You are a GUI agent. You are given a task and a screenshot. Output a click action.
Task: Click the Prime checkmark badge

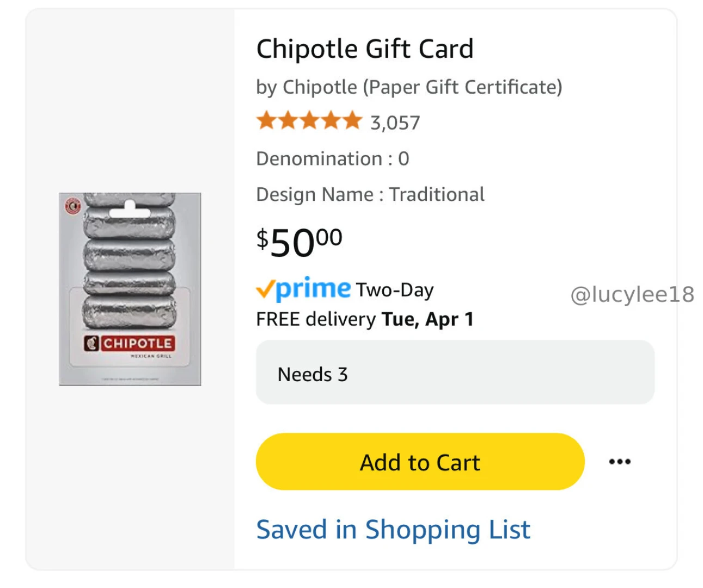click(x=266, y=289)
